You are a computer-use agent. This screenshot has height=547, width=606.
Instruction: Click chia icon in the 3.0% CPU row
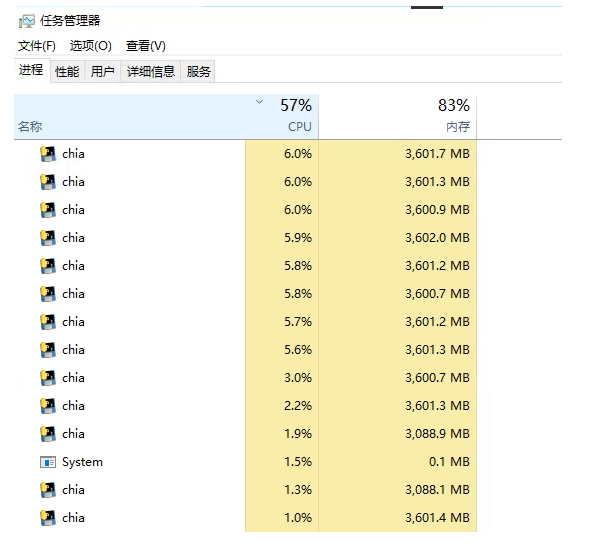coord(47,378)
